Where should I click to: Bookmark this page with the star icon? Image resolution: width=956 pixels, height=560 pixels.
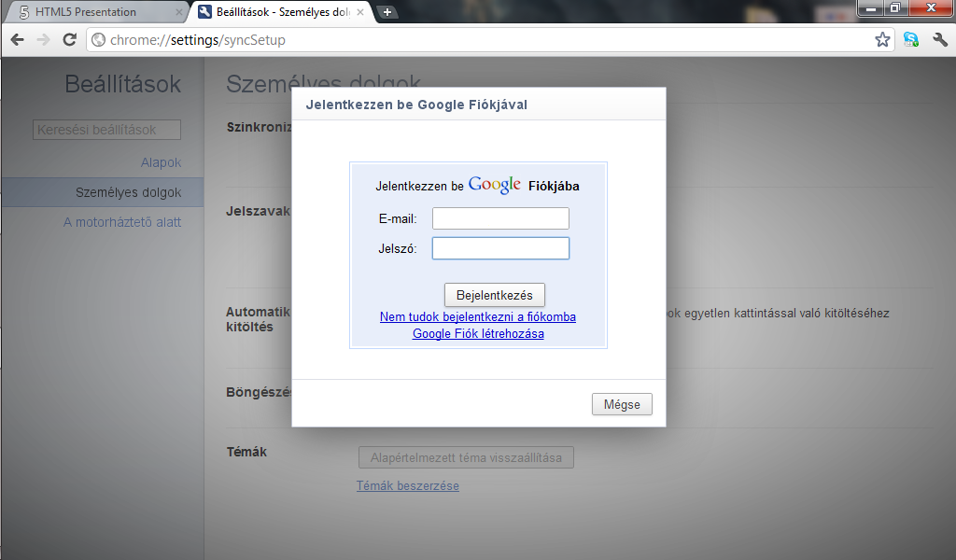point(881,40)
